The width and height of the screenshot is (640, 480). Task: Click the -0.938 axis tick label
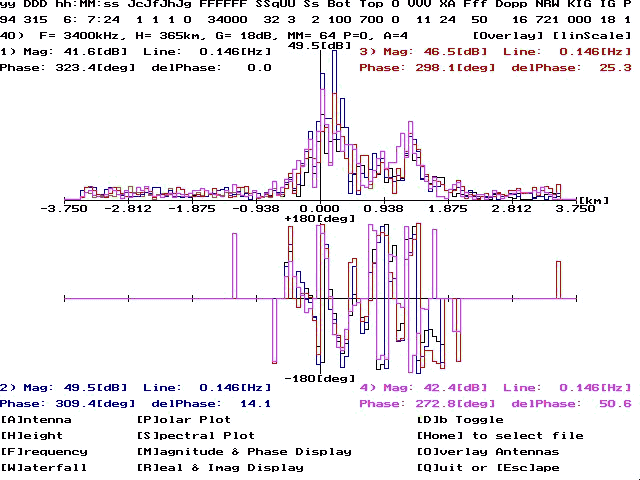pos(256,209)
